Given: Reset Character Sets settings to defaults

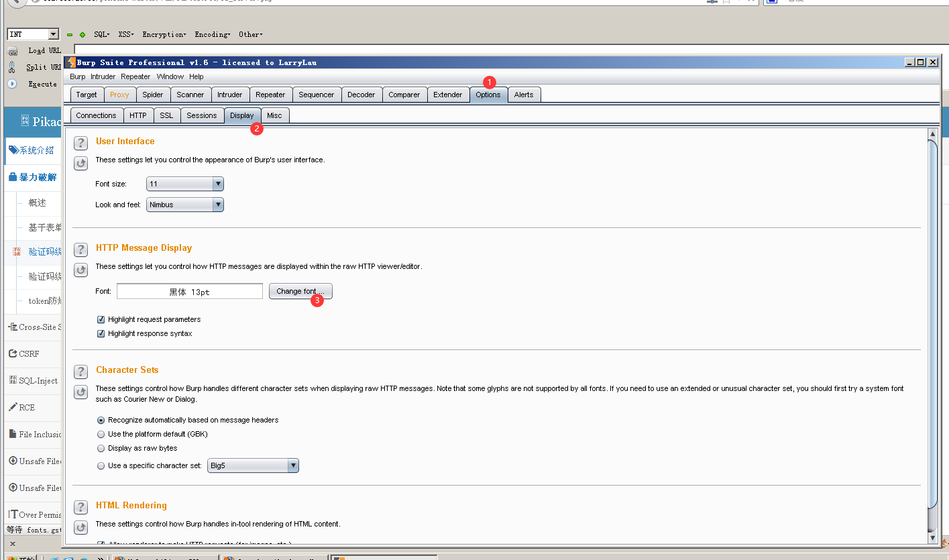Looking at the screenshot, I should [x=80, y=392].
